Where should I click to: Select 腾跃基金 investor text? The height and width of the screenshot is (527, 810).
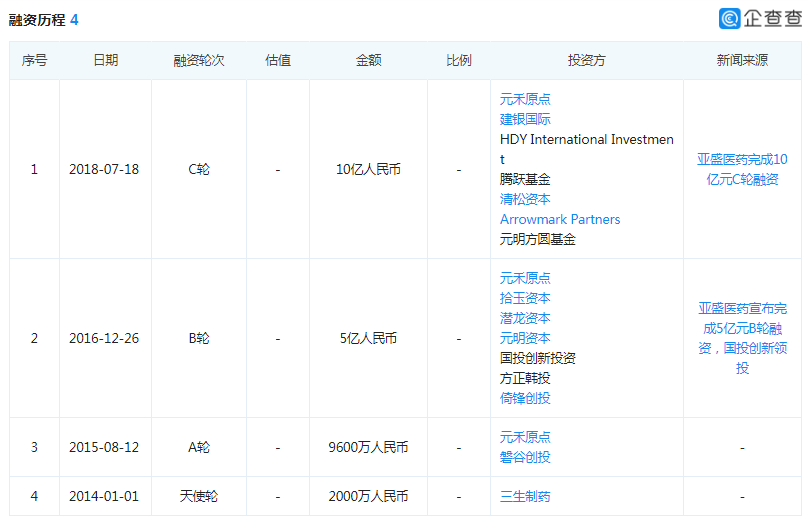click(525, 179)
